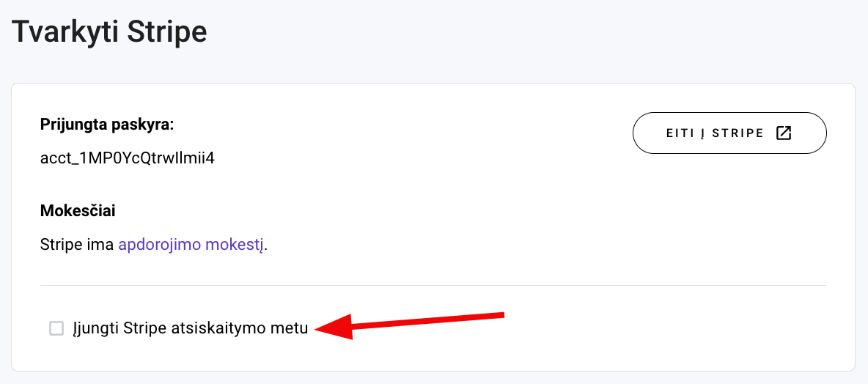Click the external-link icon in Stripe button
This screenshot has height=384, width=868.
(x=784, y=133)
